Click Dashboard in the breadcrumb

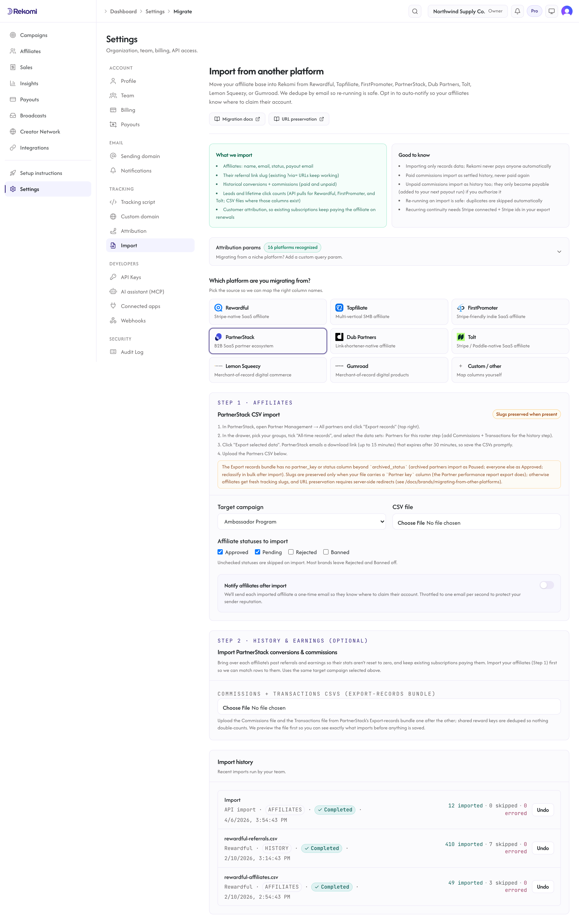[x=123, y=11]
